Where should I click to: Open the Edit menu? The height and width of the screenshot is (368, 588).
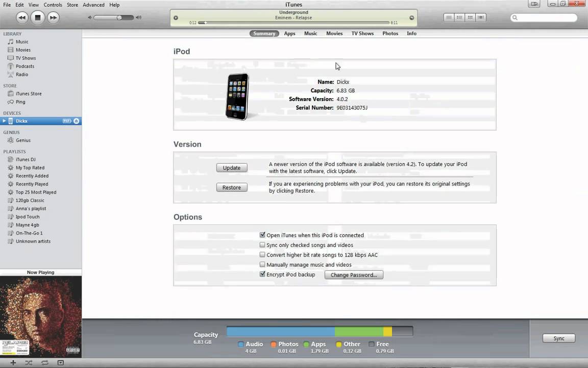point(19,5)
